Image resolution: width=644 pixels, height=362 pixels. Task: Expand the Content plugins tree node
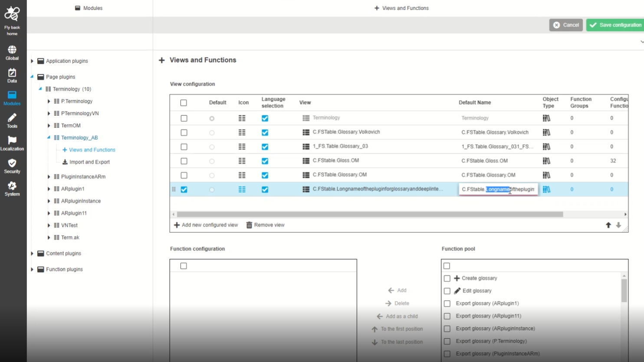(x=32, y=254)
